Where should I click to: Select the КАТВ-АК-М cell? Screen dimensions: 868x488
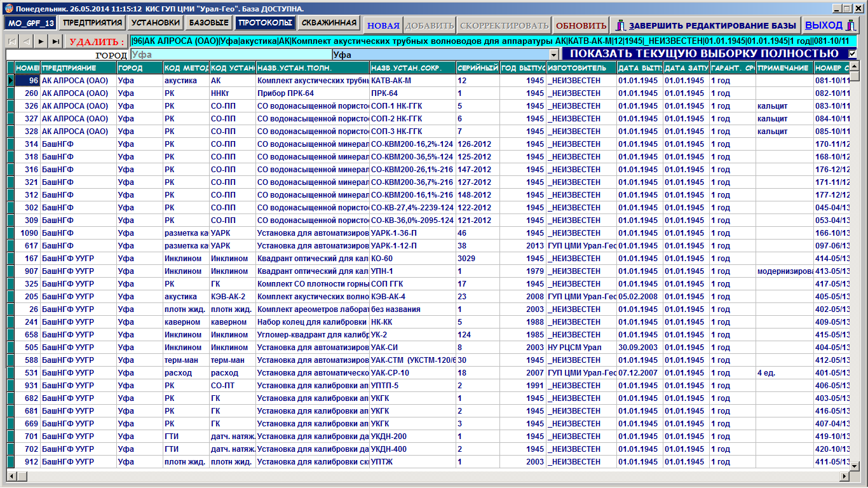[x=412, y=81]
